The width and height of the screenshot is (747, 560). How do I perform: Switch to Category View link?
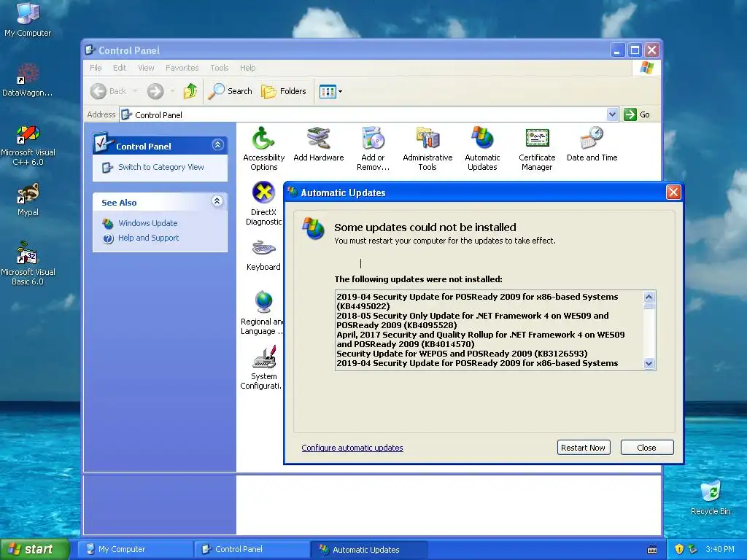tap(160, 167)
